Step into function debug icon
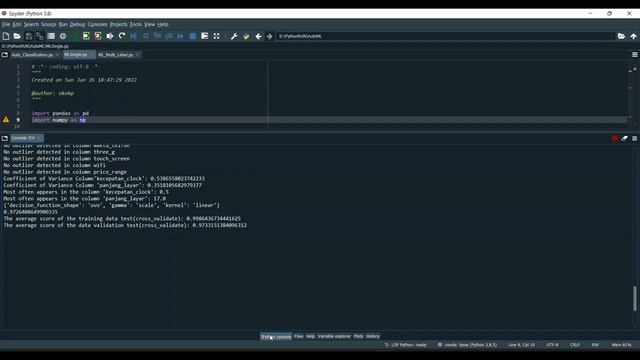This screenshot has width=640, height=360. click(157, 36)
